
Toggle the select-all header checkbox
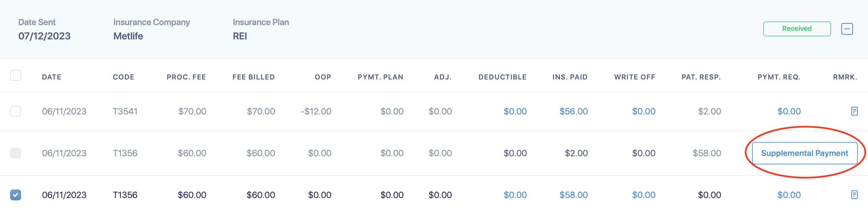[x=16, y=75]
